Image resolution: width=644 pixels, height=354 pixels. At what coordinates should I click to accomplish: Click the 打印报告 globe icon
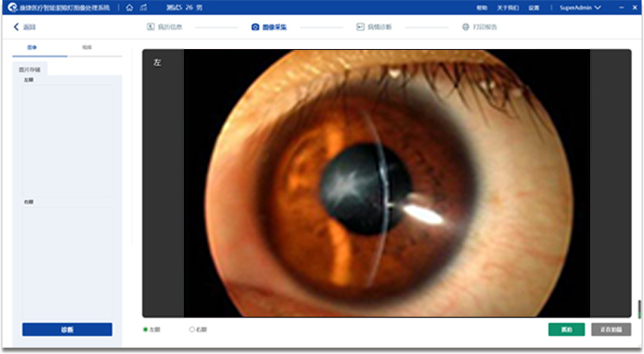tap(466, 27)
